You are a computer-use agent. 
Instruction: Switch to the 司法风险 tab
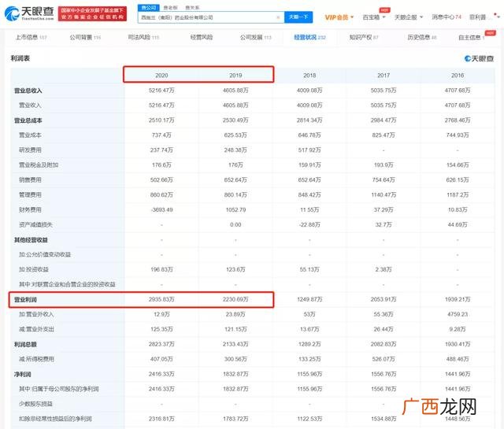pyautogui.click(x=143, y=37)
